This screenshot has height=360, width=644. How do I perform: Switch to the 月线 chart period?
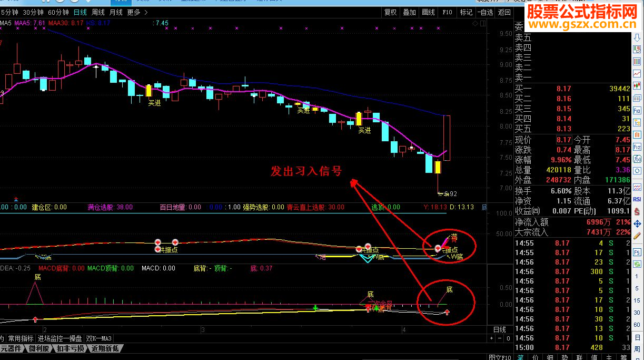pos(116,12)
